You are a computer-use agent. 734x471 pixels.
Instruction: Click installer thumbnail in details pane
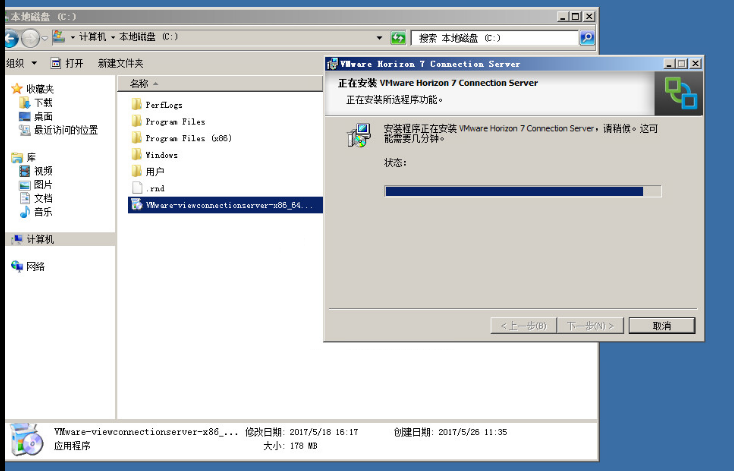click(27, 439)
